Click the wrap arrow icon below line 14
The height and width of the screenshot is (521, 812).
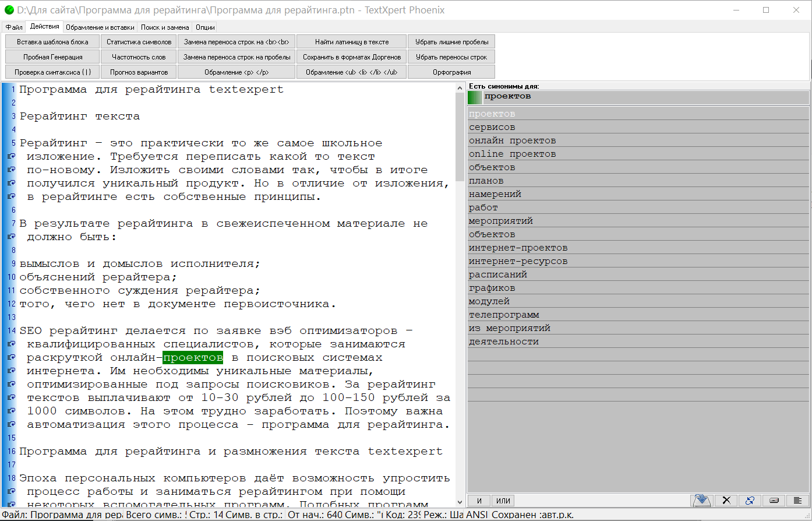[x=11, y=344]
